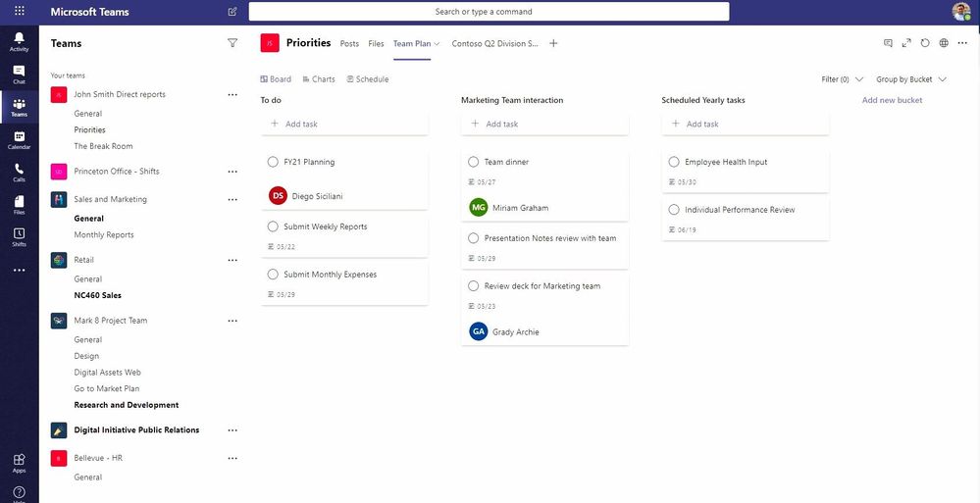This screenshot has width=980, height=503.
Task: Mark Team dinner task complete
Action: tap(473, 162)
